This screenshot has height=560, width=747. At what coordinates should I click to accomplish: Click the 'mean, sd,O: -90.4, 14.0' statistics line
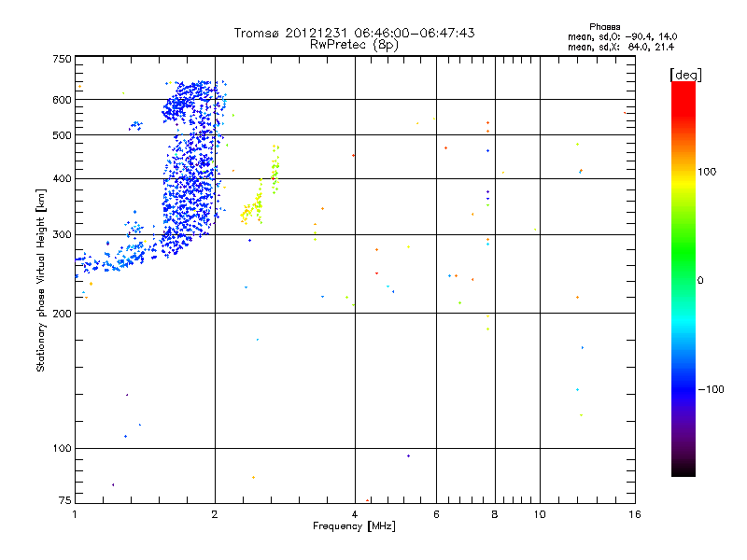point(623,36)
